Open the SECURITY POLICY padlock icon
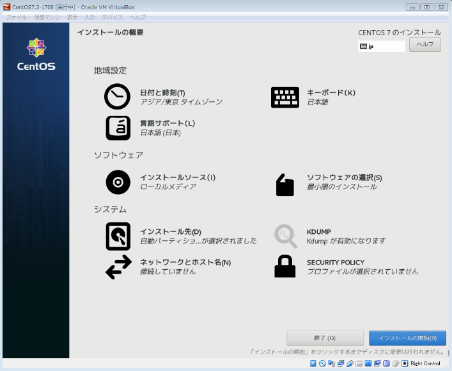 click(285, 266)
